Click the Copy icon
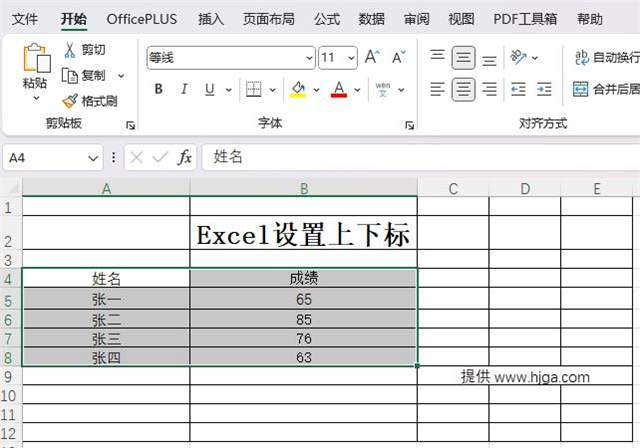Viewport: 640px width, 448px height. pyautogui.click(x=69, y=75)
